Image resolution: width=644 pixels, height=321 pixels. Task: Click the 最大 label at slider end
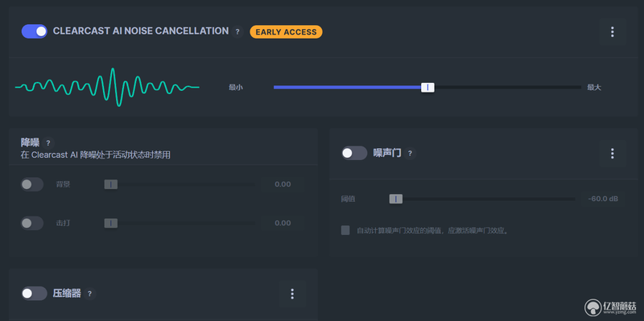[x=594, y=88]
